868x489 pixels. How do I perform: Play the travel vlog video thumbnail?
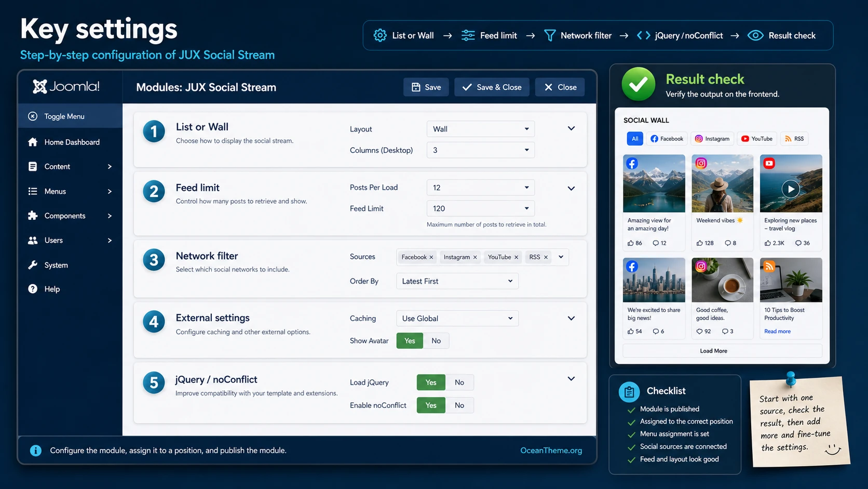pos(791,189)
